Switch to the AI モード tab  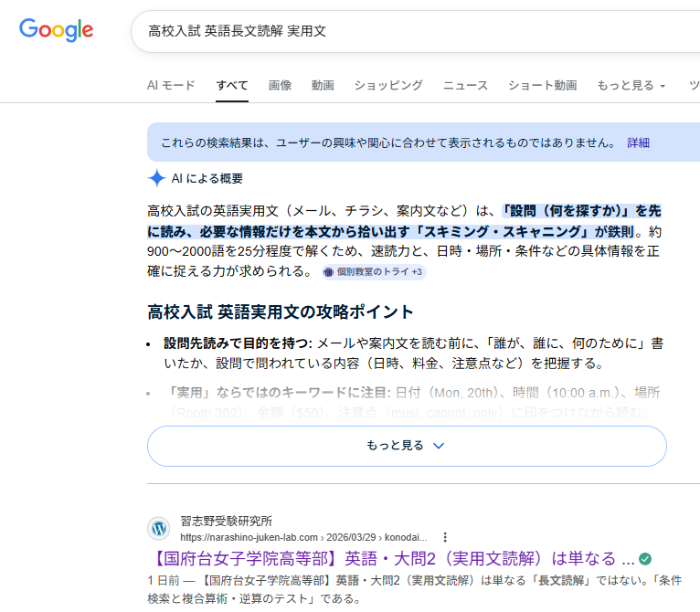[x=171, y=86]
